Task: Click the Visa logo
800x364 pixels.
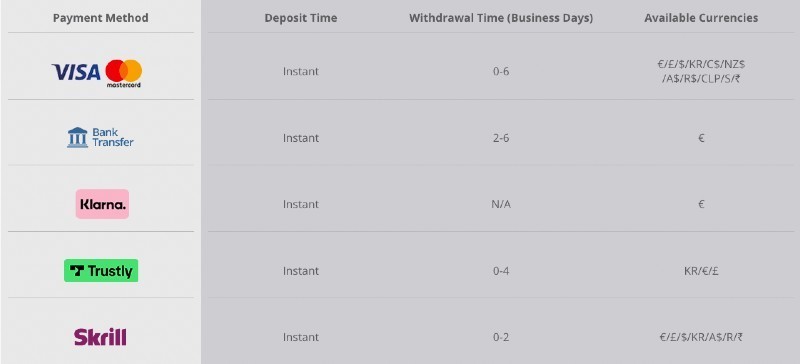Action: tap(76, 72)
